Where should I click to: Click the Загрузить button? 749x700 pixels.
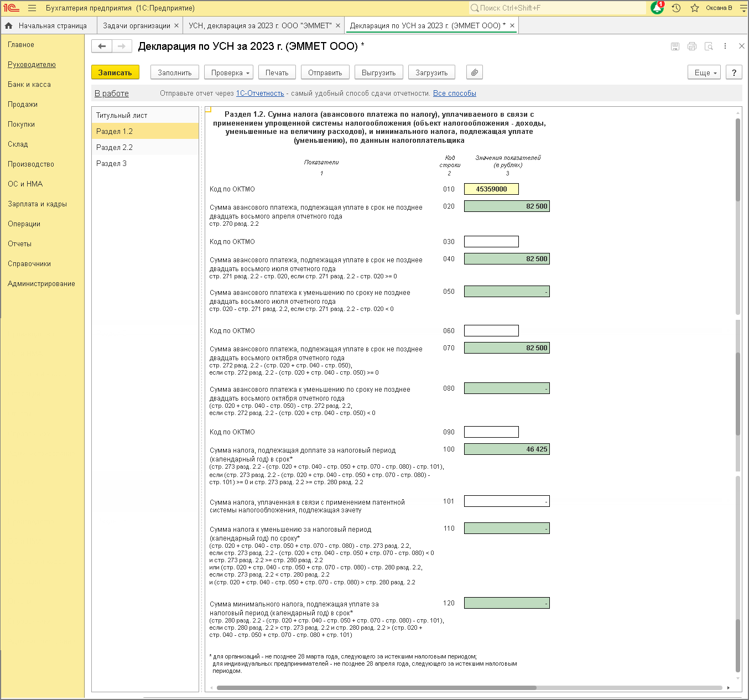(431, 72)
